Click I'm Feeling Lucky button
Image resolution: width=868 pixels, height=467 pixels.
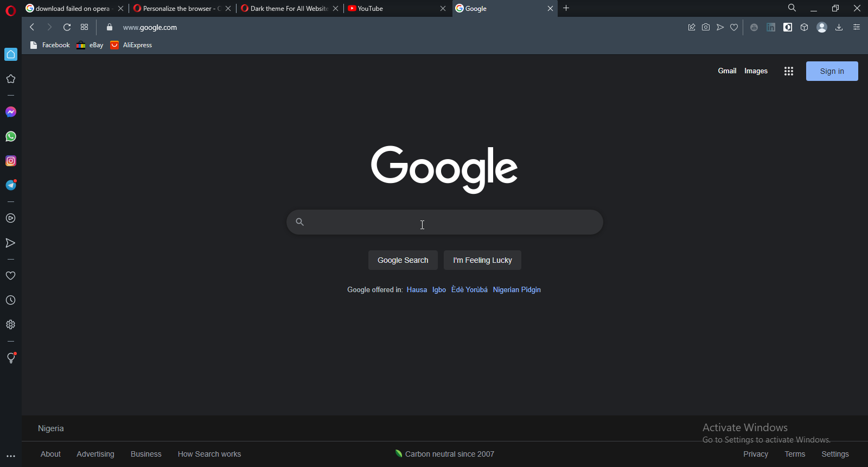[482, 260]
